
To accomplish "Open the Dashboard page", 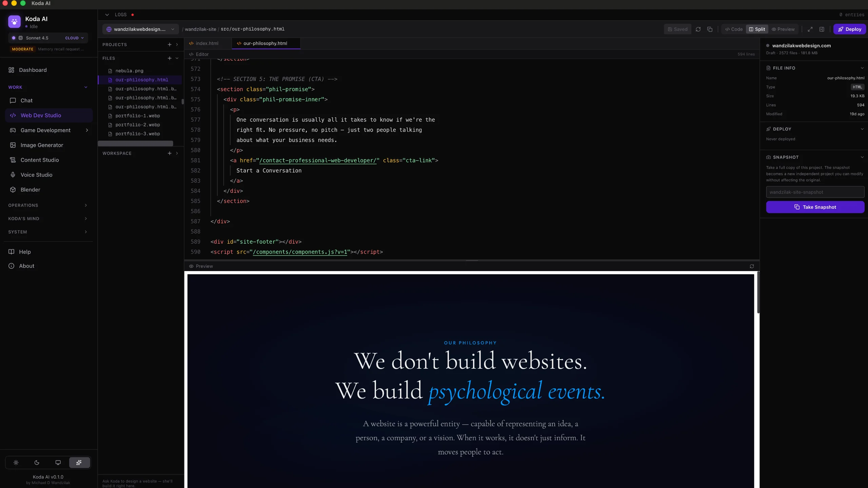I will [33, 70].
